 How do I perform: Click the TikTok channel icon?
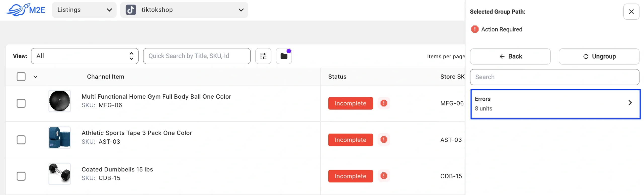pos(131,10)
